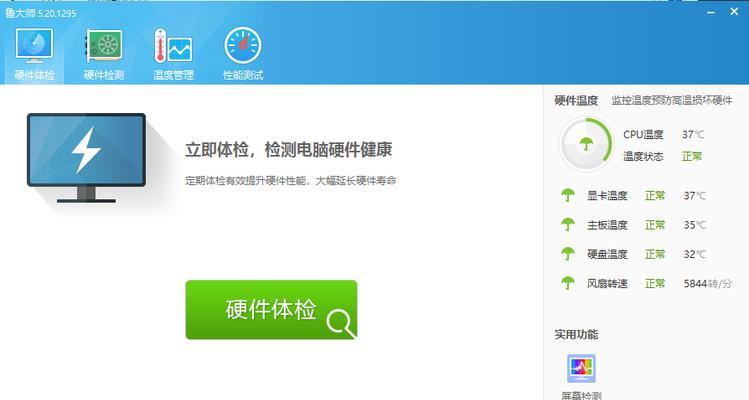749x400 pixels.
Task: Click the 风扇转速 label
Action: tap(607, 283)
